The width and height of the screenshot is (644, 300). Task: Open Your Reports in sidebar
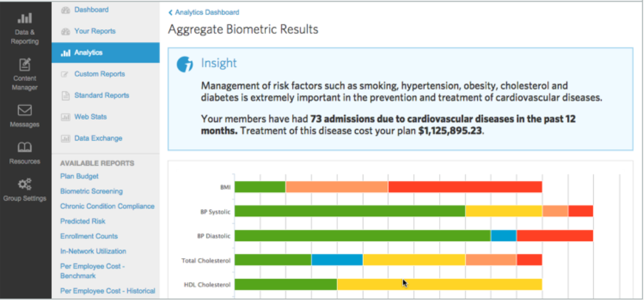tap(94, 31)
